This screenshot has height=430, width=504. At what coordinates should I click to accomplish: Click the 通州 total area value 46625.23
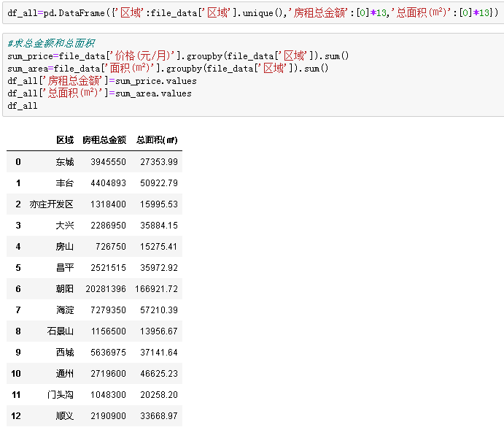(159, 374)
